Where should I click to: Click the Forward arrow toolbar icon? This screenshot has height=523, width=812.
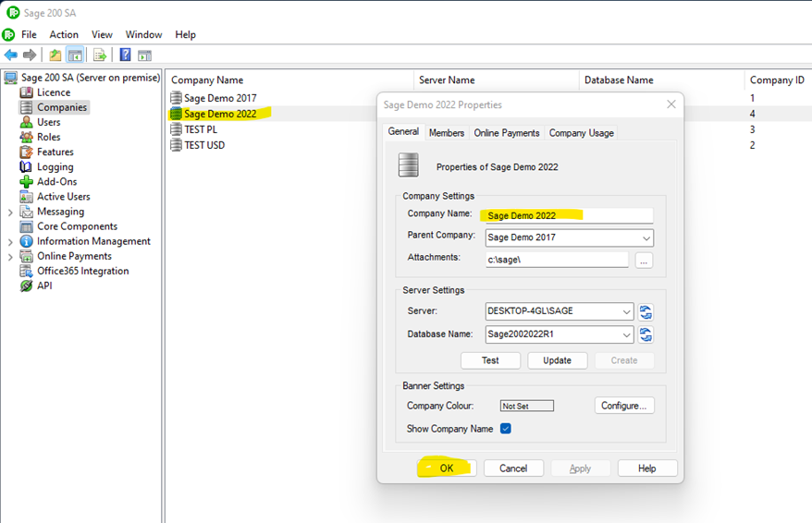pyautogui.click(x=30, y=55)
